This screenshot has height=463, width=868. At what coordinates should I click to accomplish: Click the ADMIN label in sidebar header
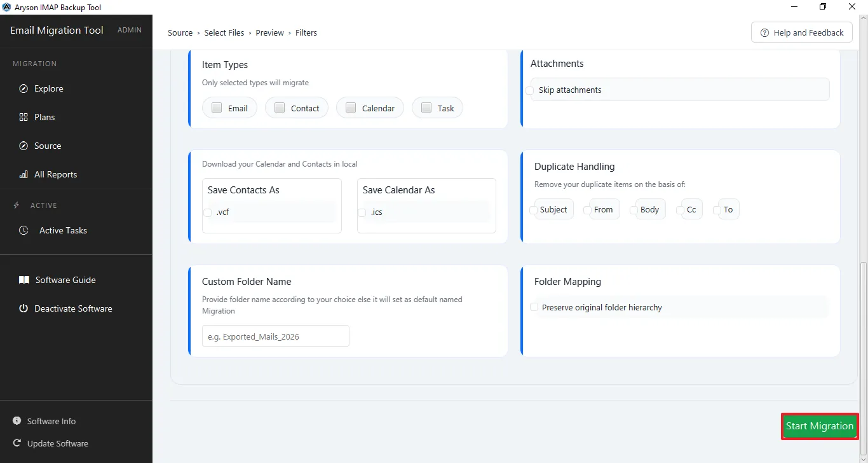coord(130,30)
